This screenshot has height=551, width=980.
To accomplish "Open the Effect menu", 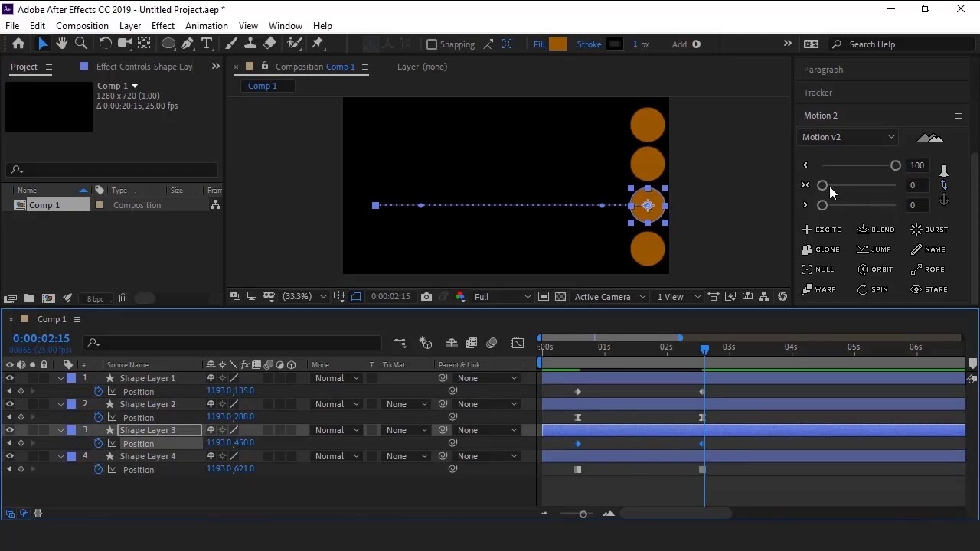I will click(163, 26).
